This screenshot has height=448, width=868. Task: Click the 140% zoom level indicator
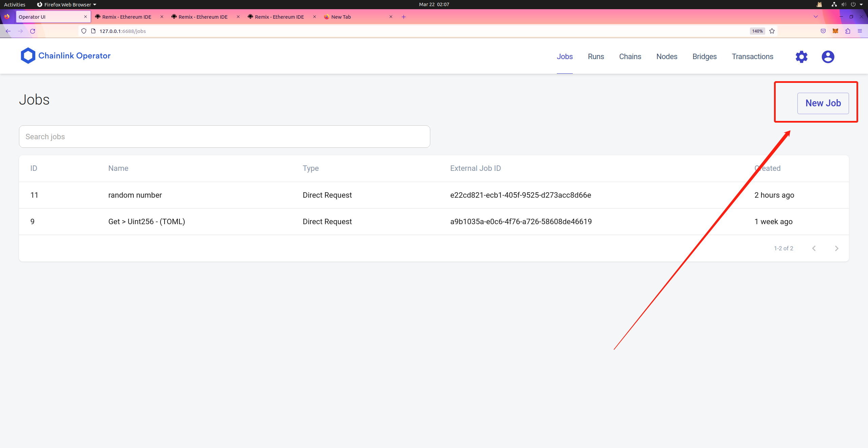tap(757, 31)
